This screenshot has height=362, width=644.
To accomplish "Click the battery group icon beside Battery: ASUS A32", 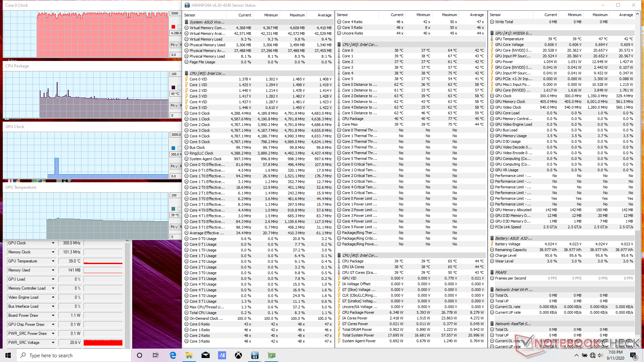I will click(492, 238).
